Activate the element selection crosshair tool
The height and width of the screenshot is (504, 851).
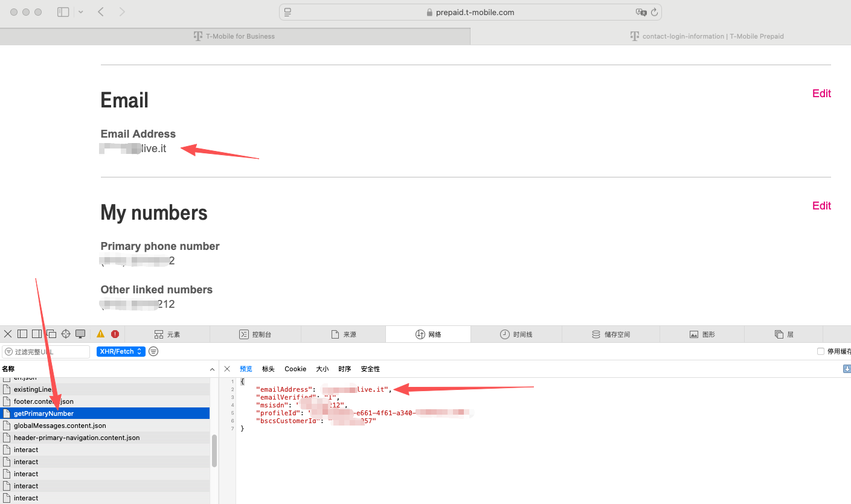[66, 334]
